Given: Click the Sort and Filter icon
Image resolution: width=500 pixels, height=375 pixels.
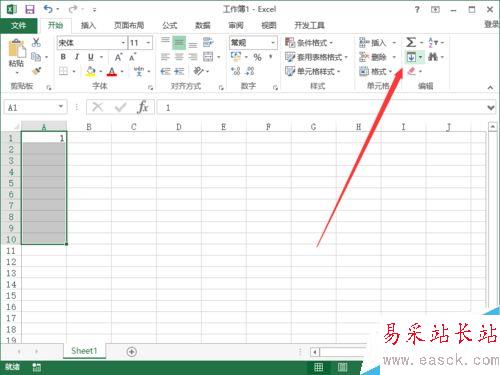Looking at the screenshot, I should point(433,42).
